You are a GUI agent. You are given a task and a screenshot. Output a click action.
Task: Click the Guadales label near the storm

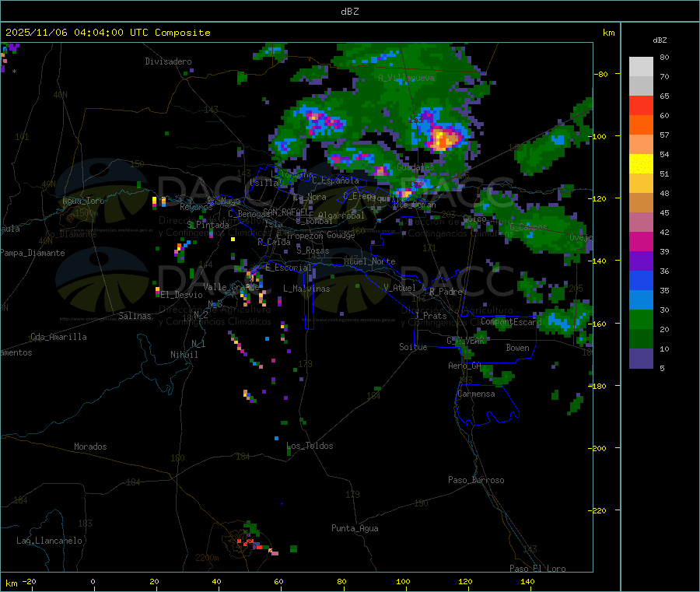[415, 167]
